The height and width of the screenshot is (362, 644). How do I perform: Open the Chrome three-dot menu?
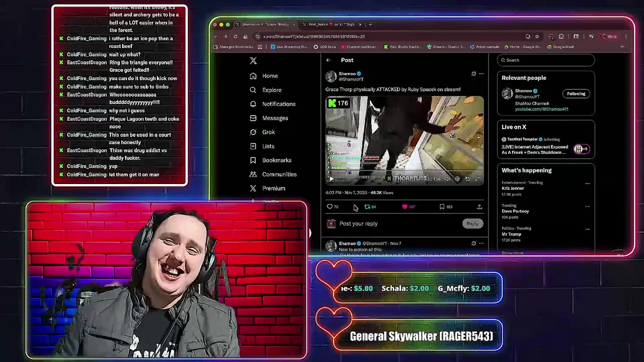pos(626,37)
